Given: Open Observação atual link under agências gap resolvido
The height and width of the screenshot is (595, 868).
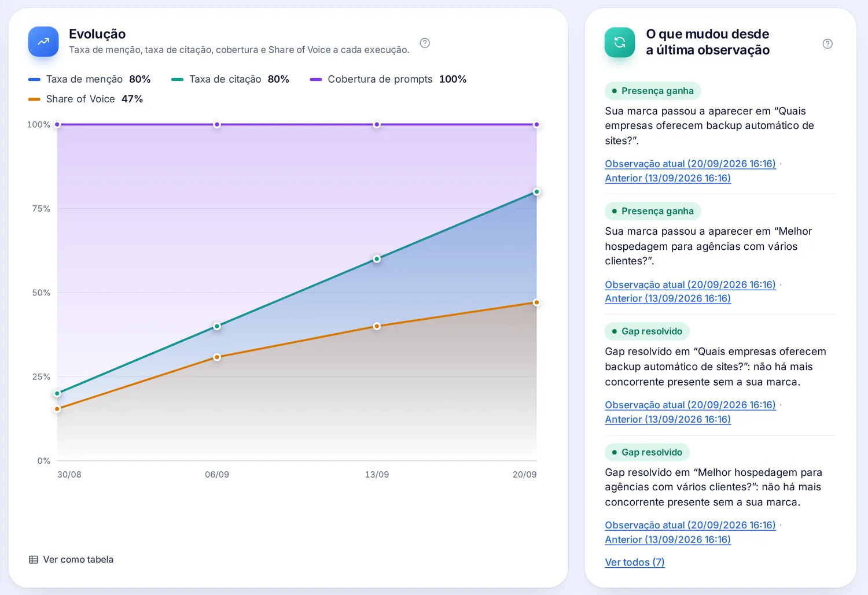Looking at the screenshot, I should (690, 525).
